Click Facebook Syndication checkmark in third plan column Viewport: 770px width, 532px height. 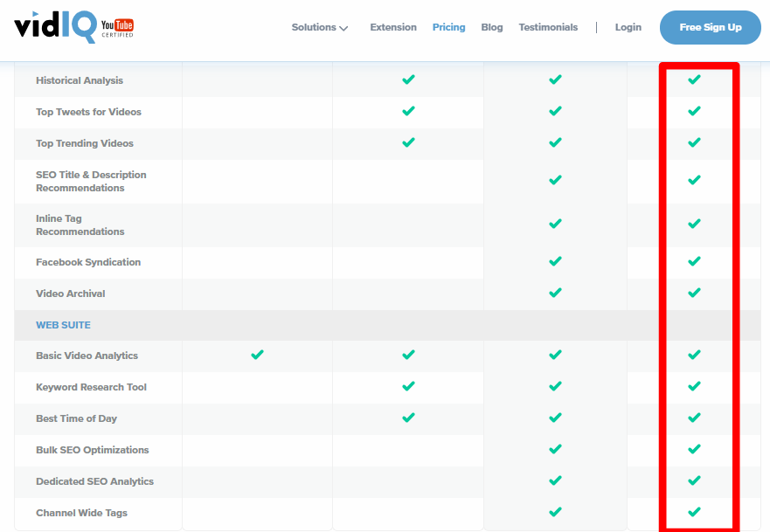(555, 261)
